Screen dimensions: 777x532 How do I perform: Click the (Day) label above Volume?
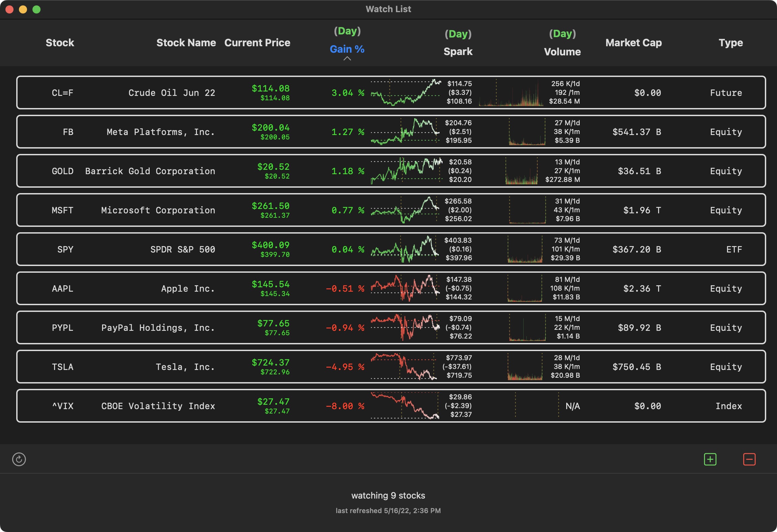coord(562,33)
